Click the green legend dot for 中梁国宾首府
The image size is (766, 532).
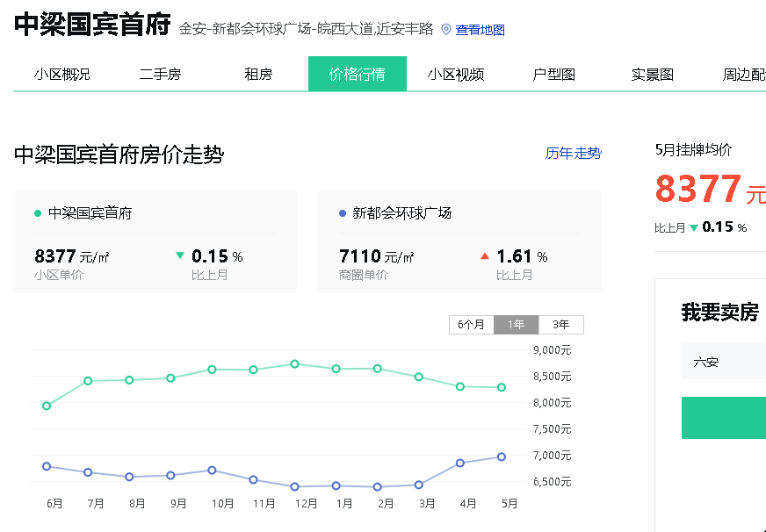click(x=38, y=213)
